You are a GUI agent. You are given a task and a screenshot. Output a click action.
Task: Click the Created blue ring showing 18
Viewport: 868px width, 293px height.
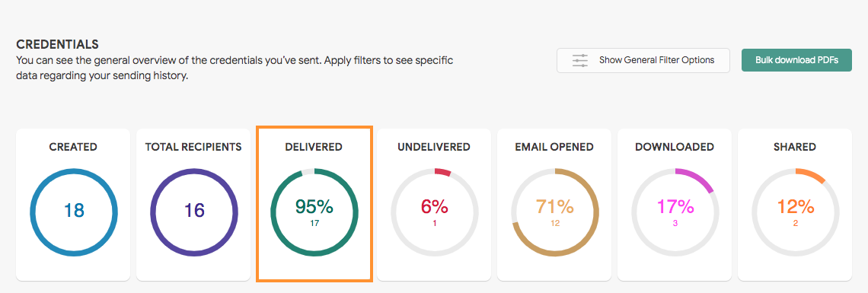[x=73, y=212]
